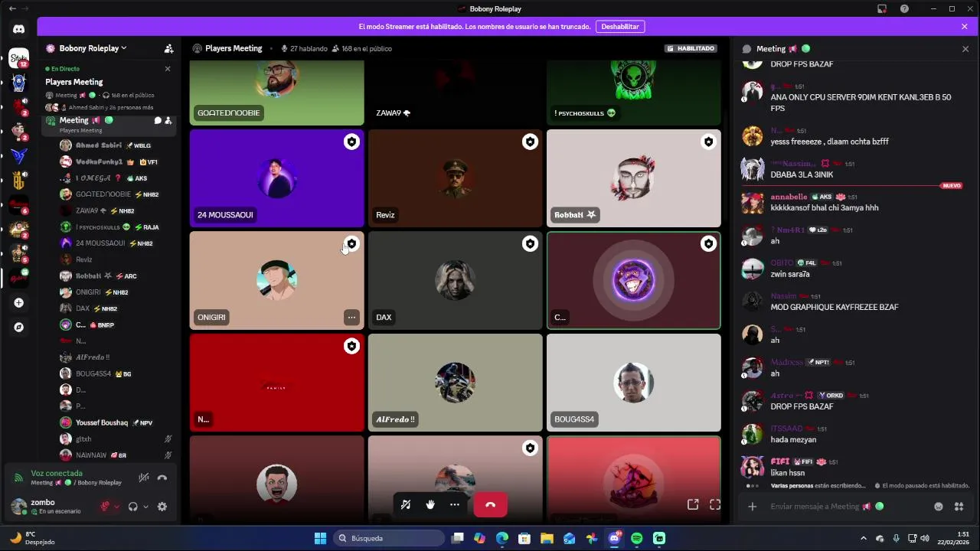
Task: Open the 27 hablando speakers count
Action: coord(305,48)
